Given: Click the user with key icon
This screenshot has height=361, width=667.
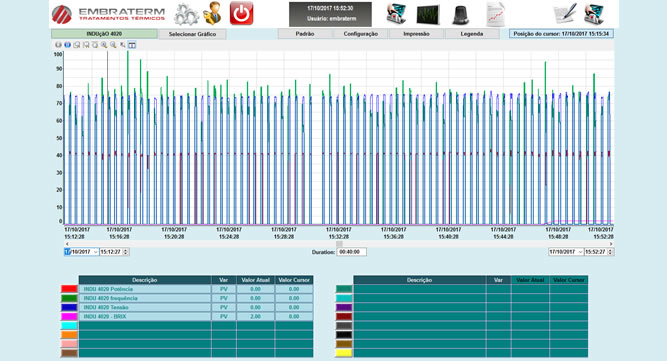Looking at the screenshot, I should click(212, 13).
